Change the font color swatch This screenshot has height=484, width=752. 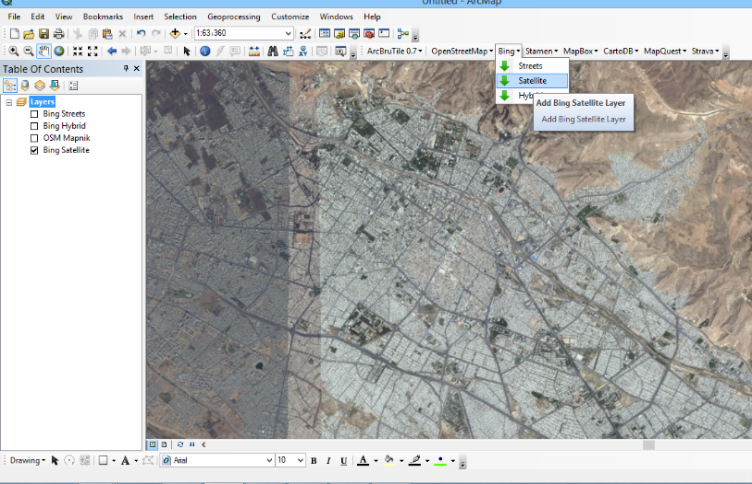click(363, 460)
